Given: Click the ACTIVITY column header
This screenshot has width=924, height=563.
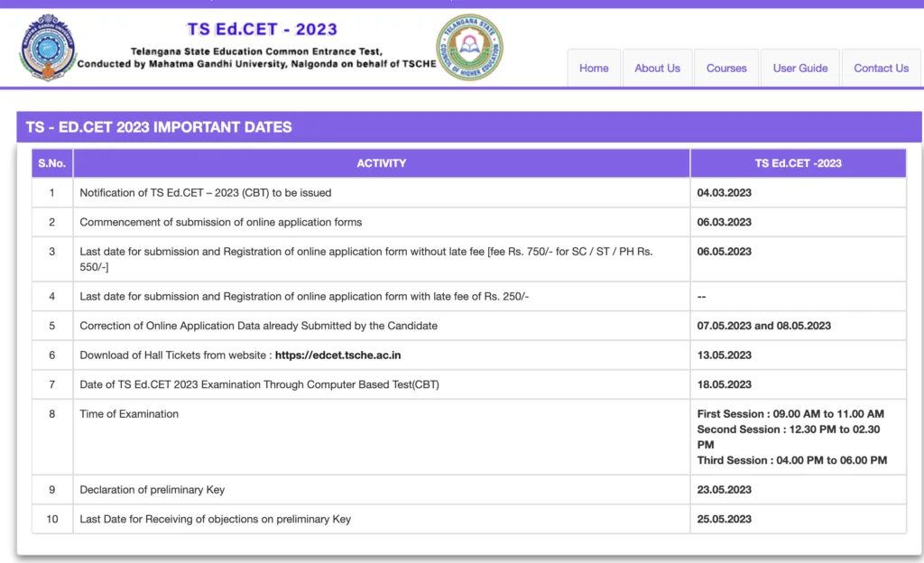Looking at the screenshot, I should coord(382,163).
